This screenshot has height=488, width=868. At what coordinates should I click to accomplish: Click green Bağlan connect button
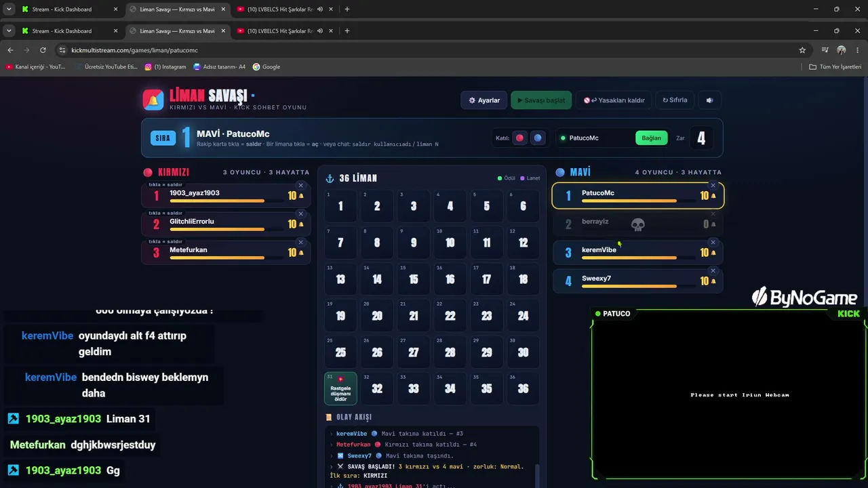(x=651, y=138)
